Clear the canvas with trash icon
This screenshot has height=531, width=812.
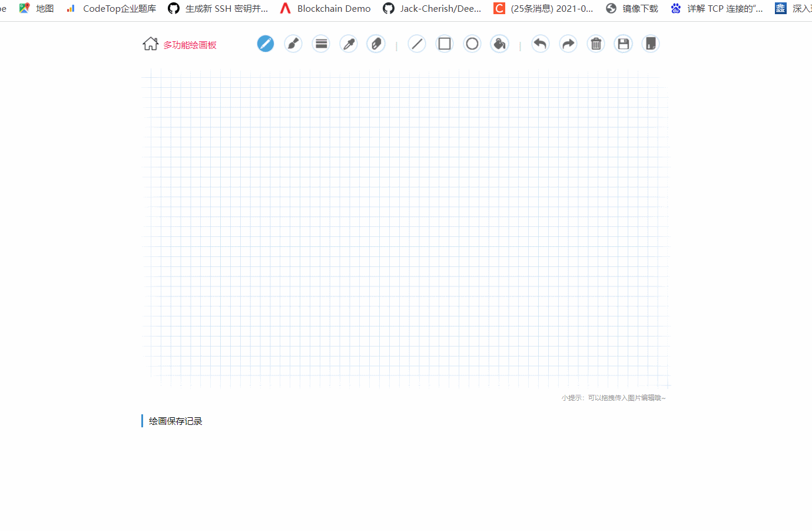(x=596, y=44)
